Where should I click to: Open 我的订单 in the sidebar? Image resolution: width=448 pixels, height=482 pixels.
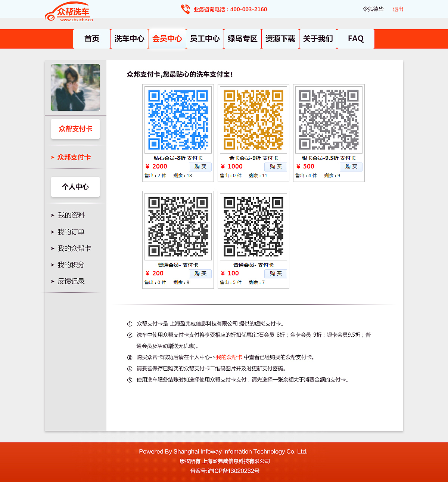click(x=71, y=232)
